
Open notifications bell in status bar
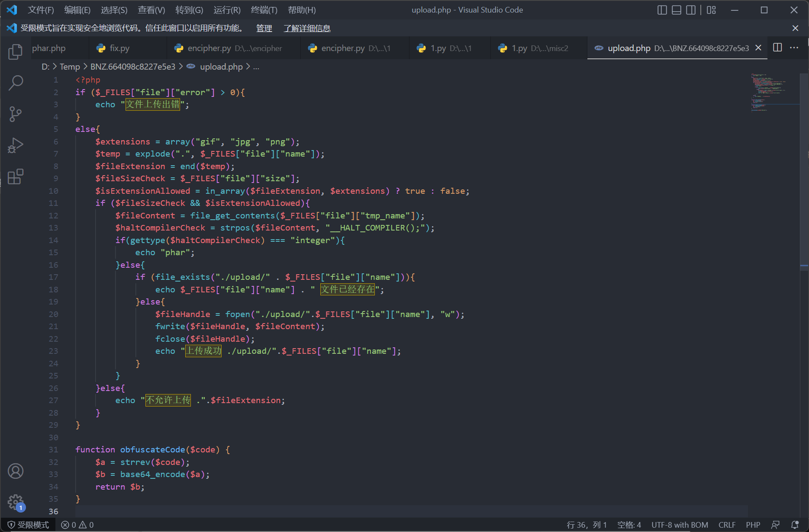pos(795,525)
